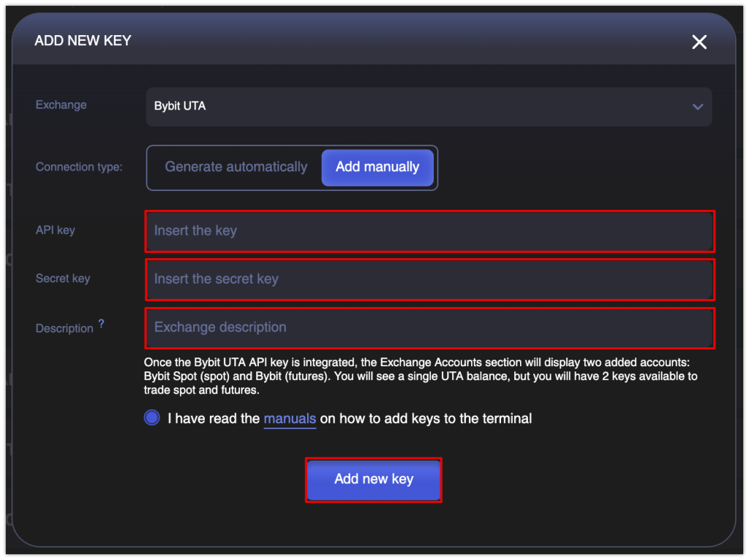Viewport: 749px width, 560px height.
Task: Click the 'on how to add keys' text
Action: pyautogui.click(x=426, y=419)
